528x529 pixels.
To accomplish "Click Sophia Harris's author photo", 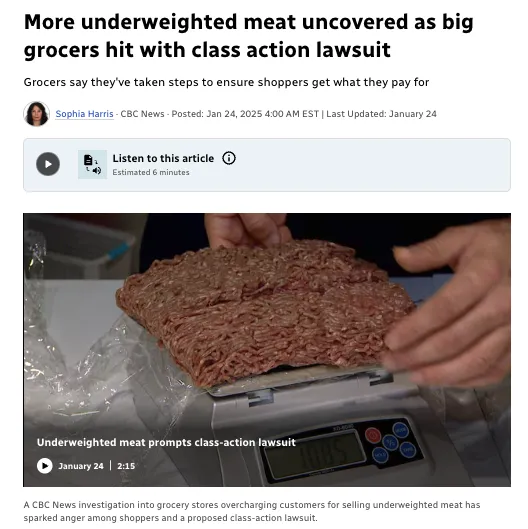I will (36, 114).
